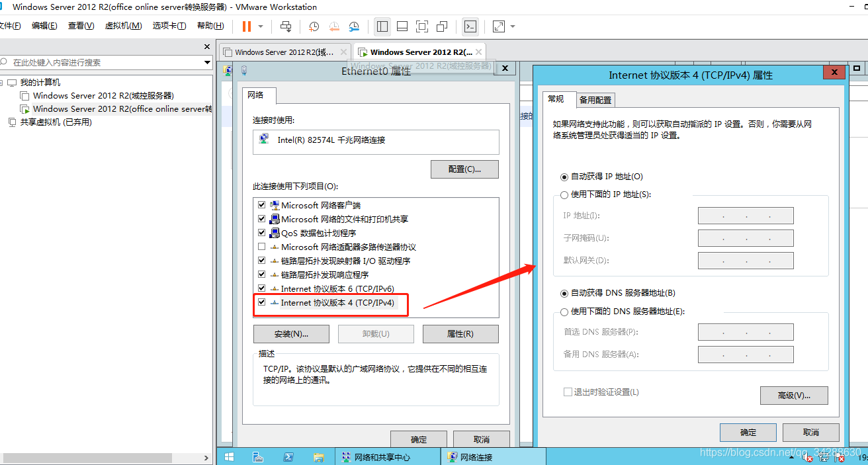Select 使用下面的 IP 地址(S) radio button
This screenshot has width=868, height=465.
tap(564, 194)
